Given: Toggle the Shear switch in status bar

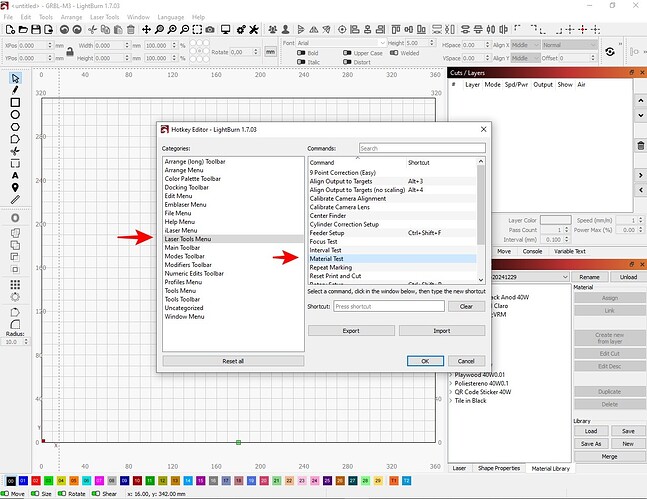Looking at the screenshot, I should [x=96, y=494].
